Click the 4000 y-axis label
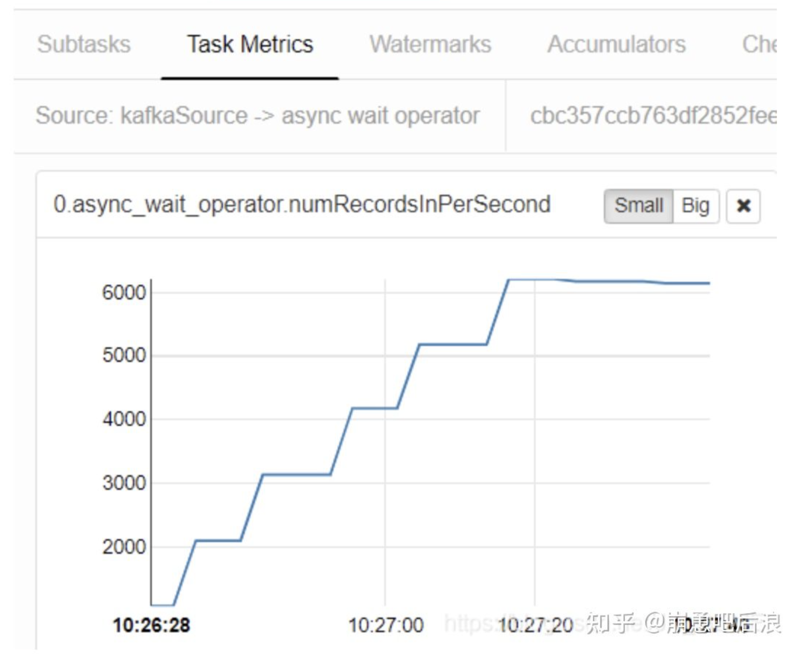The height and width of the screenshot is (672, 810). [x=124, y=419]
